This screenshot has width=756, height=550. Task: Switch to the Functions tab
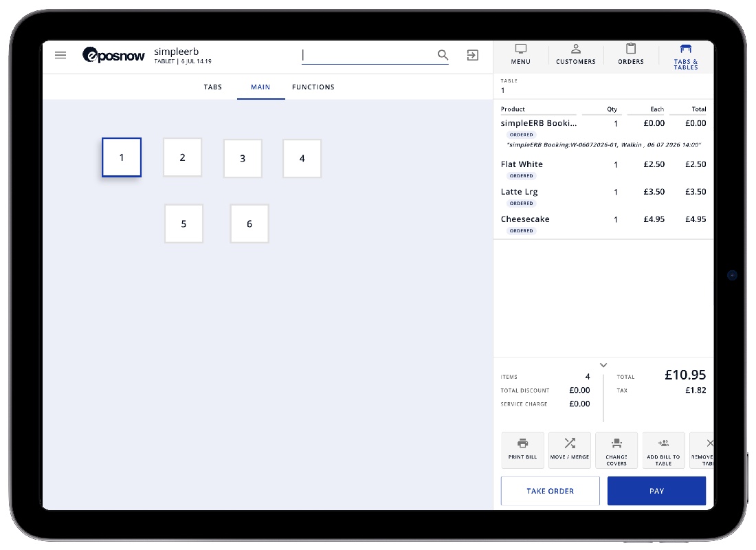(x=313, y=87)
